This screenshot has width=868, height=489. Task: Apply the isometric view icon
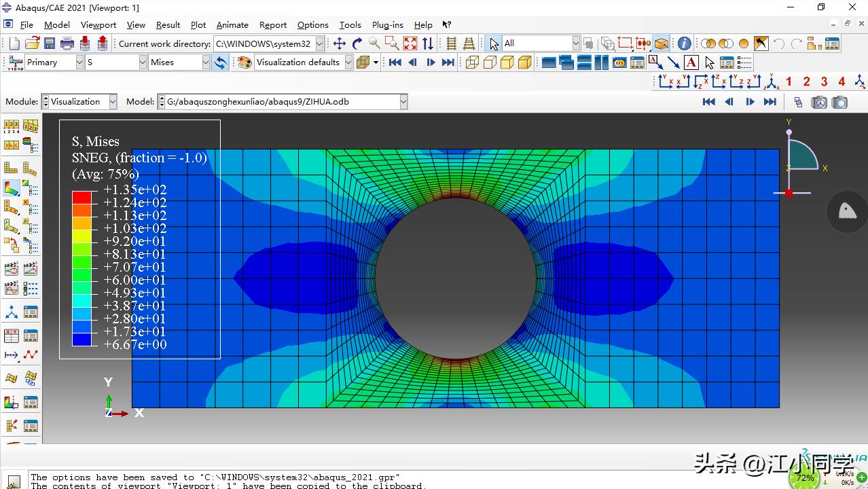coord(772,81)
